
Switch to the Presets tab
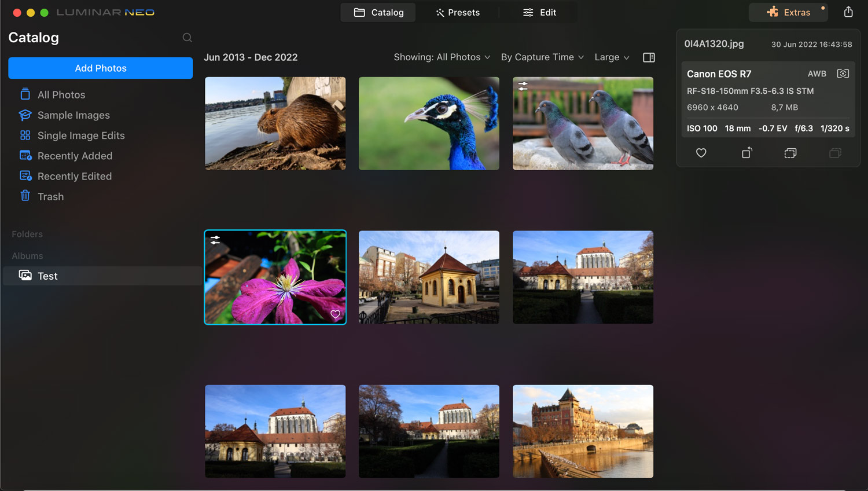pyautogui.click(x=458, y=13)
